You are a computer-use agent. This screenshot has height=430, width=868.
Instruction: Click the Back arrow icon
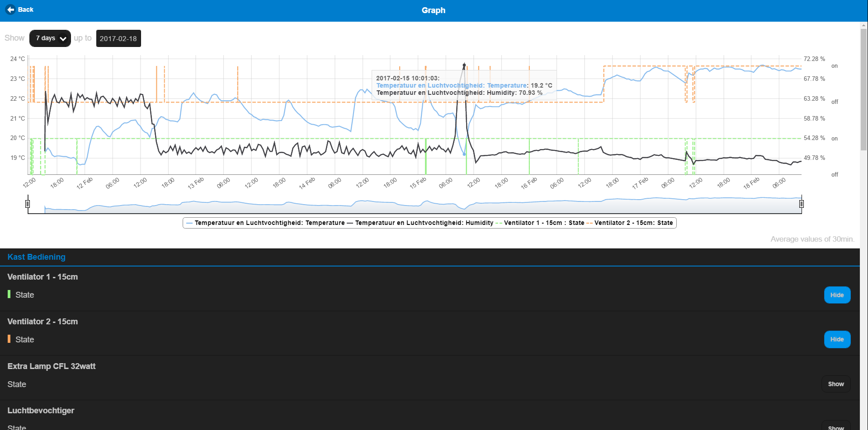10,9
